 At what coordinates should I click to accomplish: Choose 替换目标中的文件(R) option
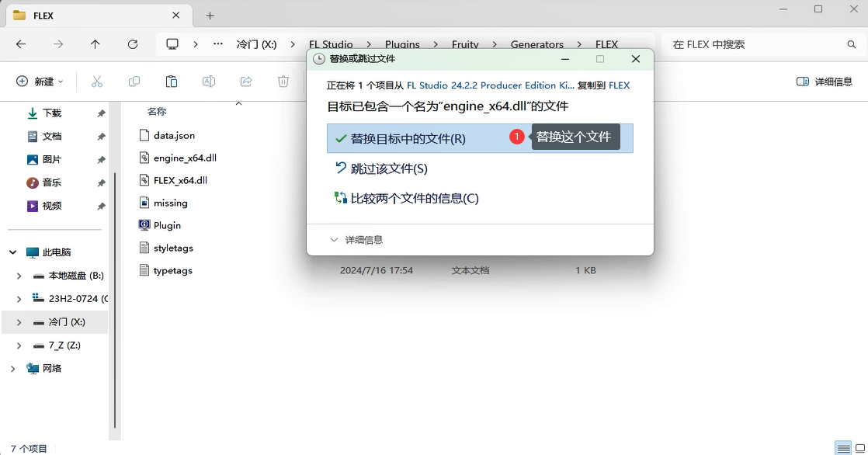480,138
